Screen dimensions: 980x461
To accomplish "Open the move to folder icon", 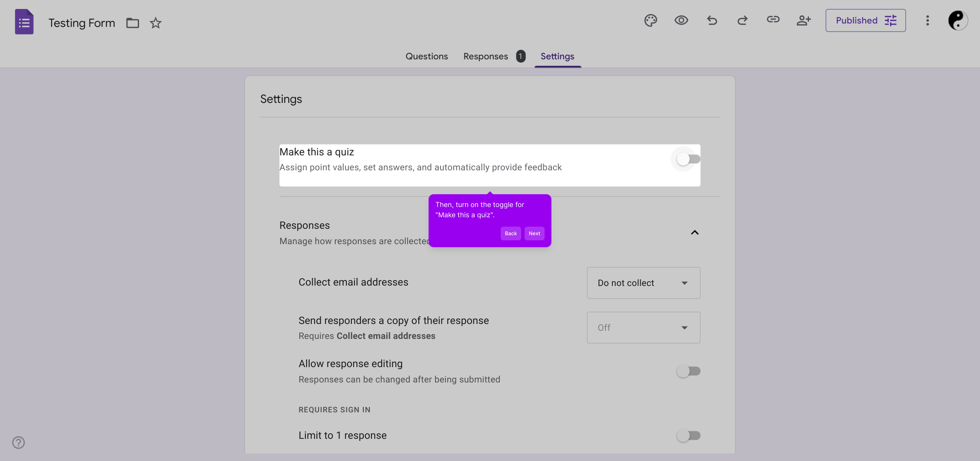I will pyautogui.click(x=133, y=23).
